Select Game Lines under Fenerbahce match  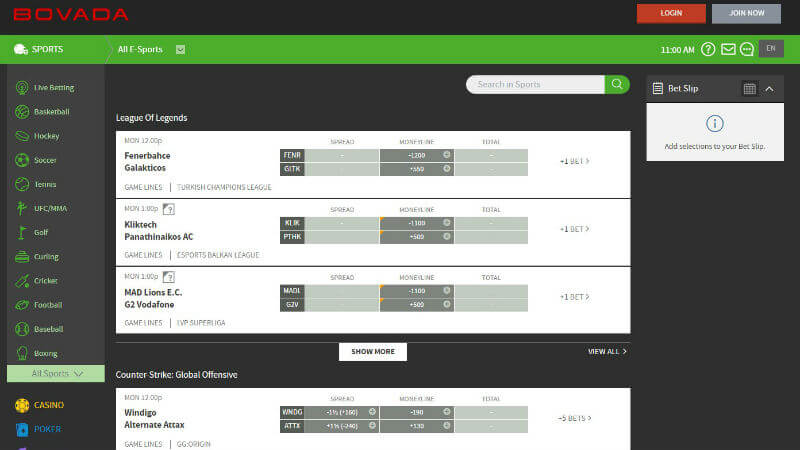(x=143, y=187)
